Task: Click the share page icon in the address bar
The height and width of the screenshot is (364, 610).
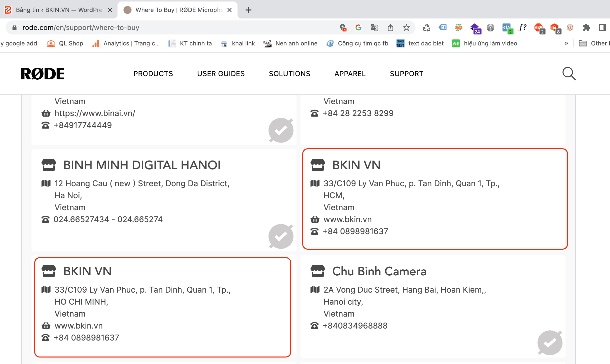Action: point(390,27)
